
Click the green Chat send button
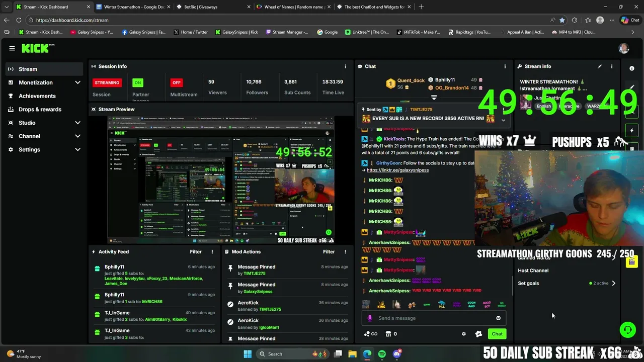pyautogui.click(x=497, y=334)
